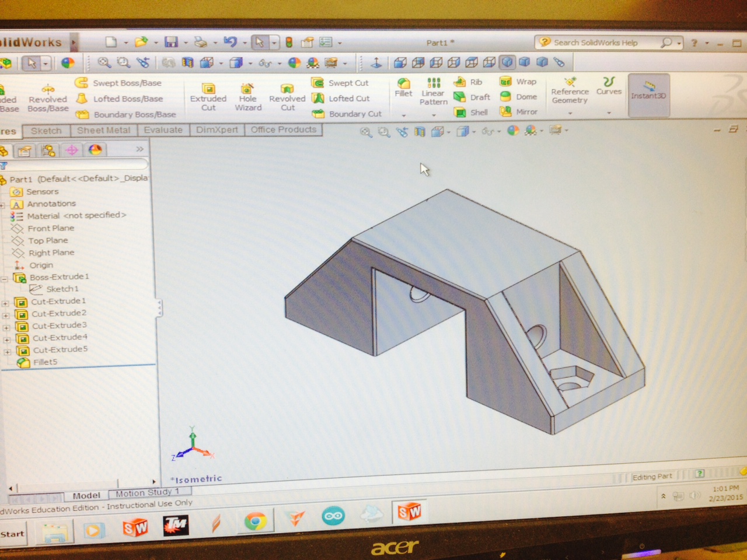The image size is (747, 560).
Task: Expand the Cut-Extrude5 tree node
Action: (x=7, y=352)
